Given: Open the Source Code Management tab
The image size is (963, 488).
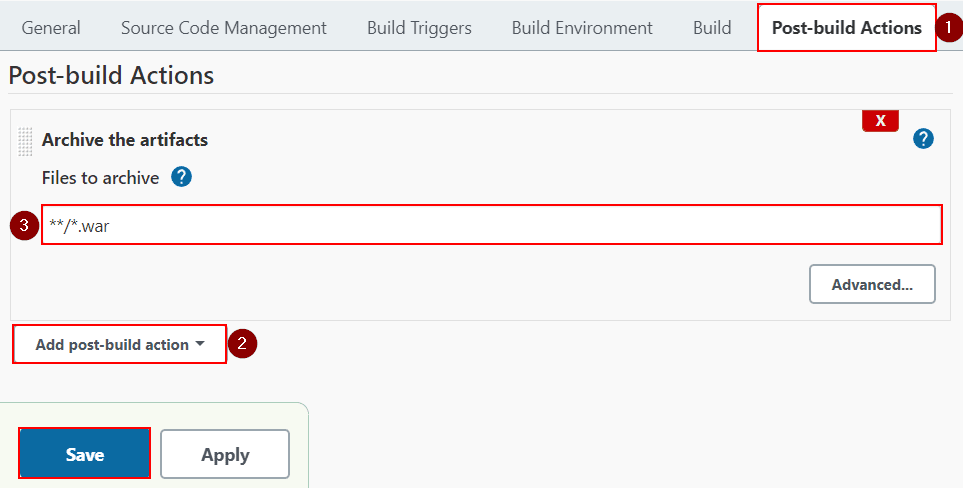Looking at the screenshot, I should pos(224,28).
